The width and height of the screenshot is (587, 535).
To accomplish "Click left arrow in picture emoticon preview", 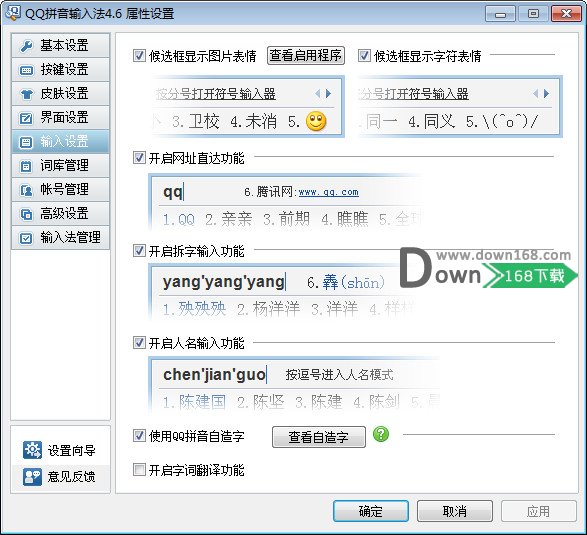I will 317,93.
